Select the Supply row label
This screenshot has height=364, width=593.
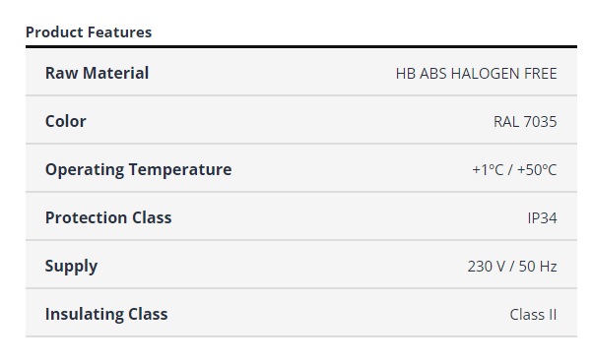click(71, 267)
